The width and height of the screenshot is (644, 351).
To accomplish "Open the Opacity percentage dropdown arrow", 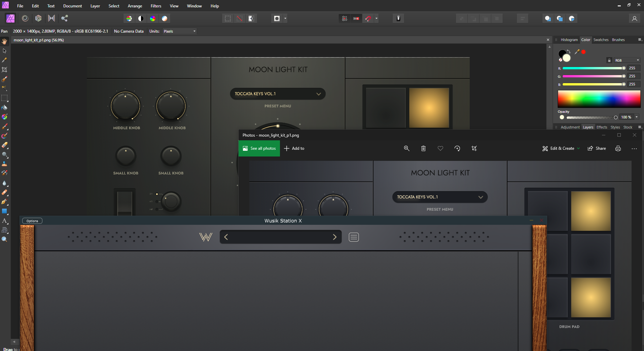I will pos(637,117).
